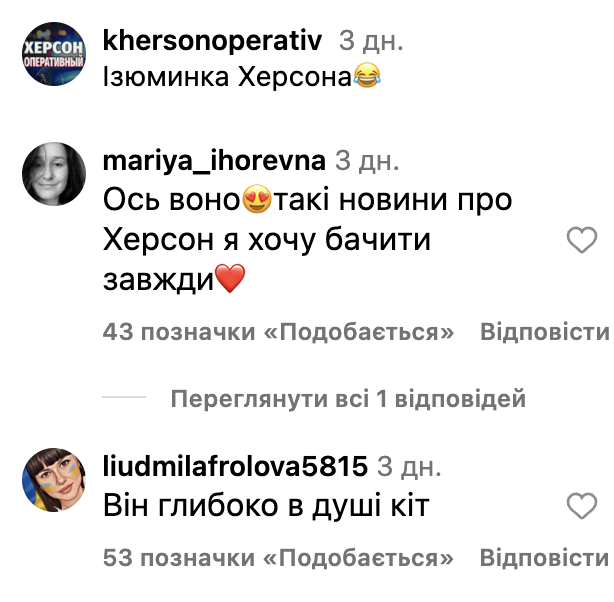This screenshot has height=602, width=614.
Task: Click the laughing emoji after 'Ізюминка Херсона'
Action: pos(367,75)
